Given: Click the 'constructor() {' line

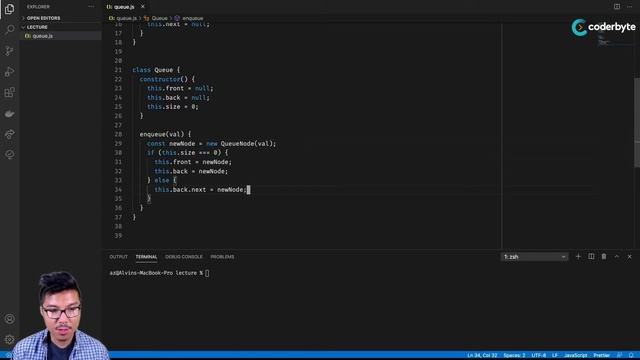Looking at the screenshot, I should (167, 79).
